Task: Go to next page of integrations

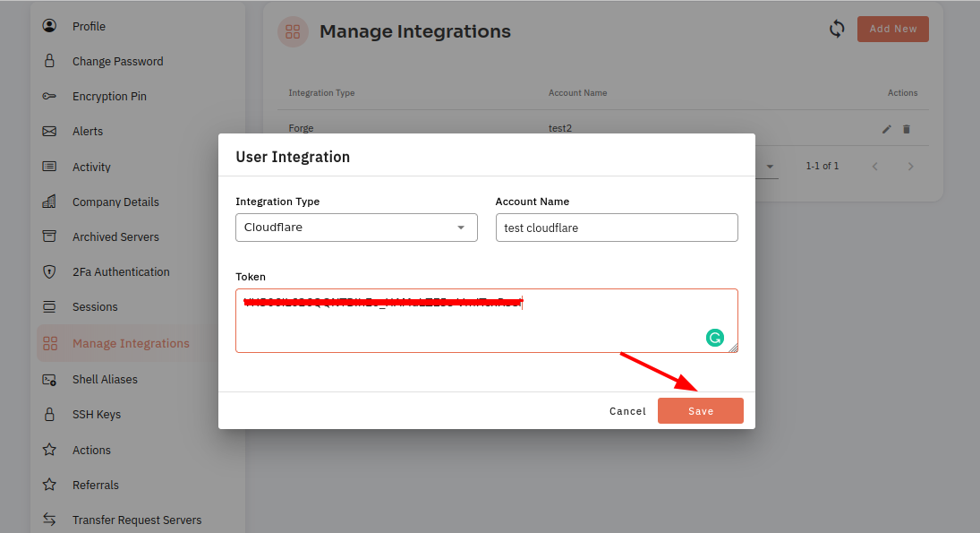Action: (x=910, y=167)
